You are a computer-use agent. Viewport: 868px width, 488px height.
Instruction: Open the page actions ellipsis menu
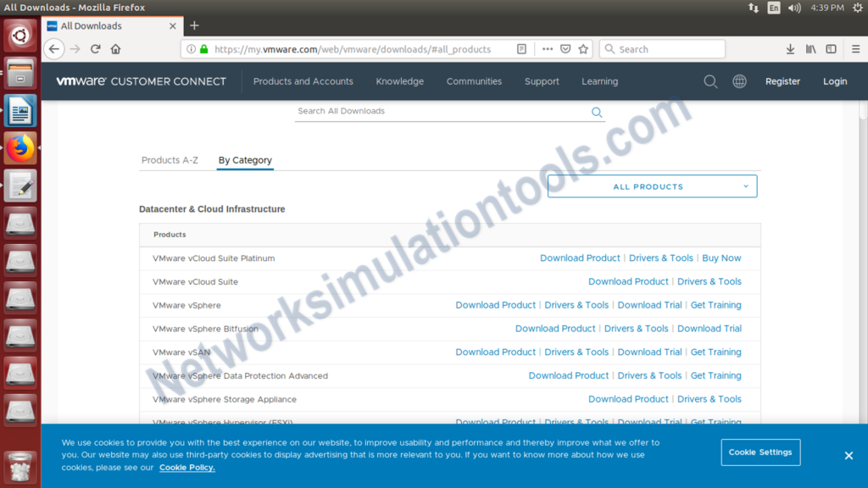pos(547,48)
